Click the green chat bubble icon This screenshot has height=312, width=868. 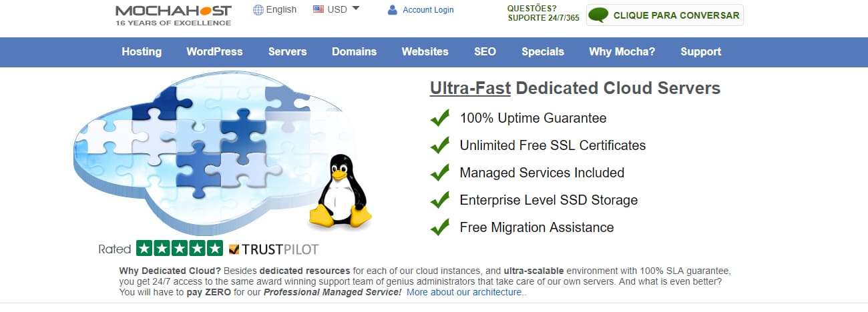(598, 15)
